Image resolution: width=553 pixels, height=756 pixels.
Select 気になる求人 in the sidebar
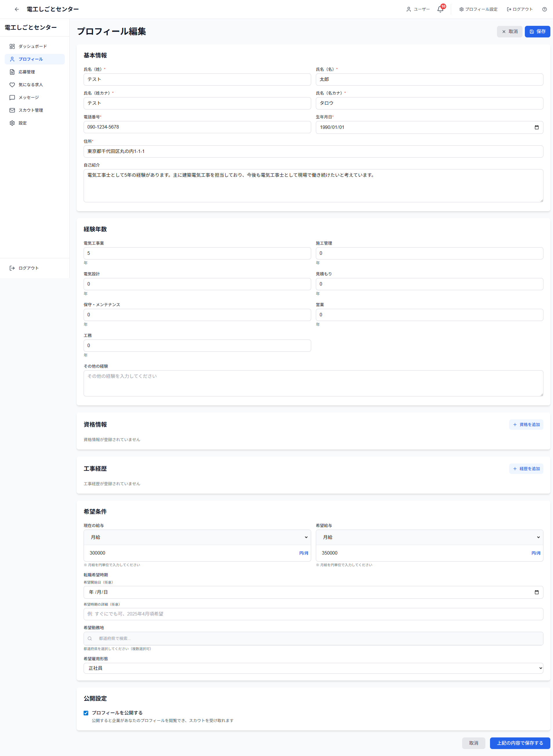pyautogui.click(x=30, y=85)
